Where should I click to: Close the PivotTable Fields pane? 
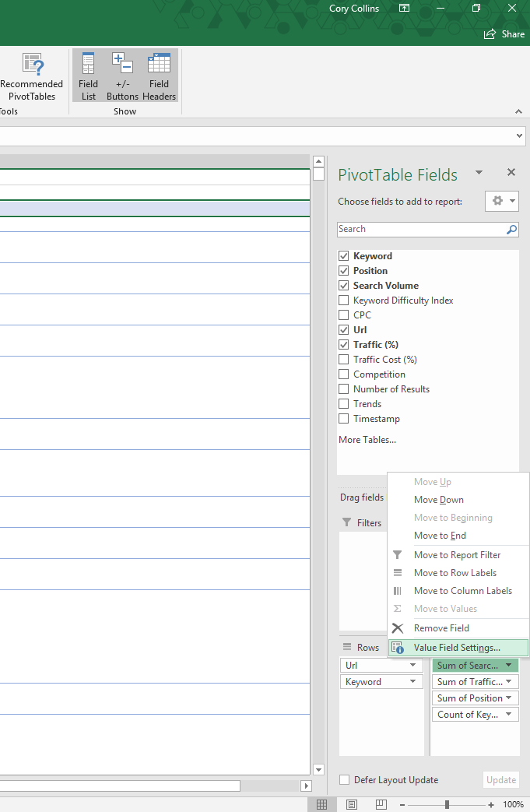511,173
